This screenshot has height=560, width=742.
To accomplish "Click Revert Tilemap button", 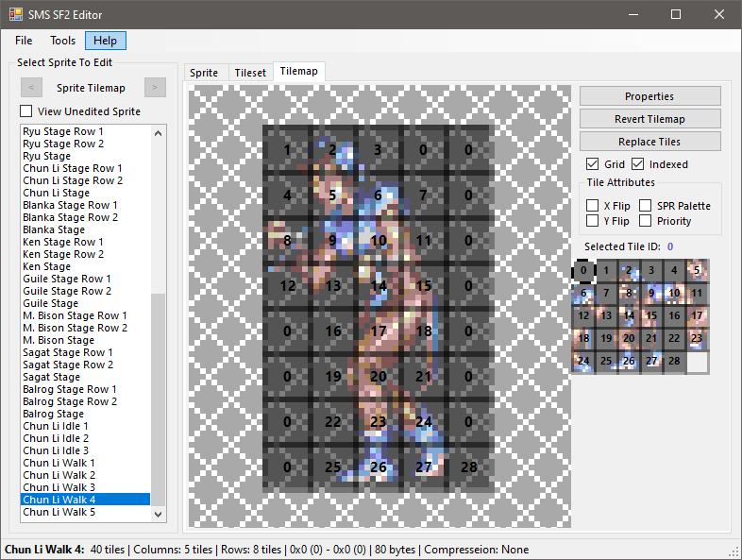I will point(649,119).
